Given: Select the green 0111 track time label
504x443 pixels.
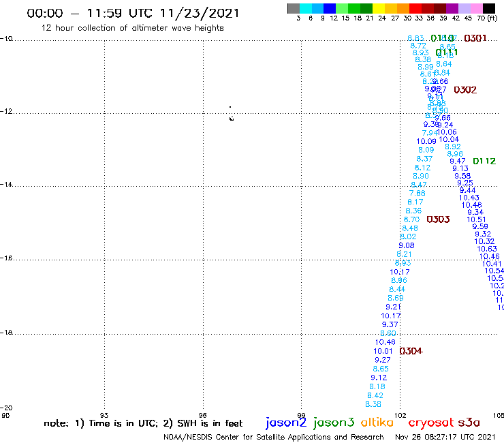Looking at the screenshot, I should (x=447, y=52).
